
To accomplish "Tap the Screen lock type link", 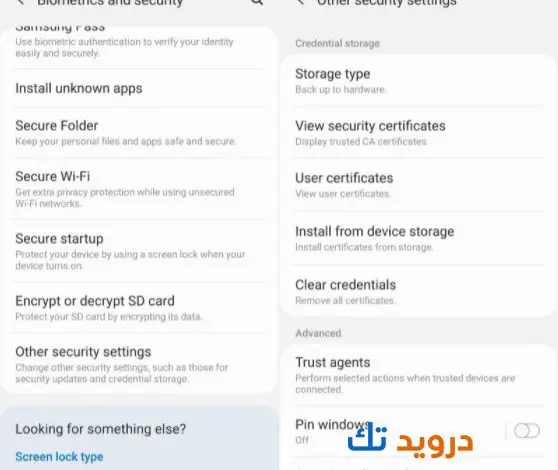I will click(x=59, y=456).
